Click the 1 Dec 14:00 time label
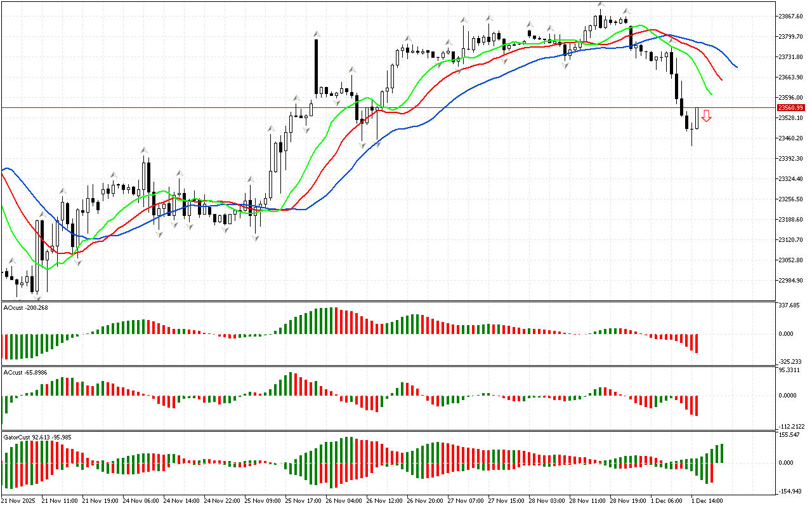 coord(707,501)
